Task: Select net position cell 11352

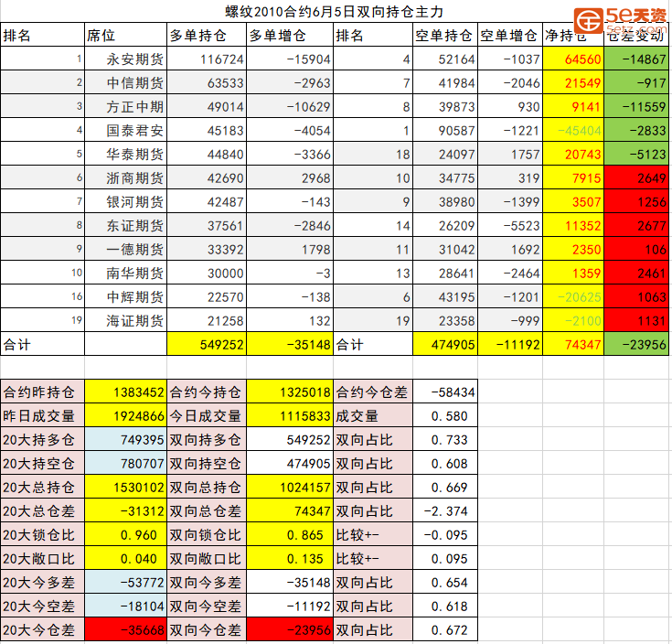Action: click(573, 225)
